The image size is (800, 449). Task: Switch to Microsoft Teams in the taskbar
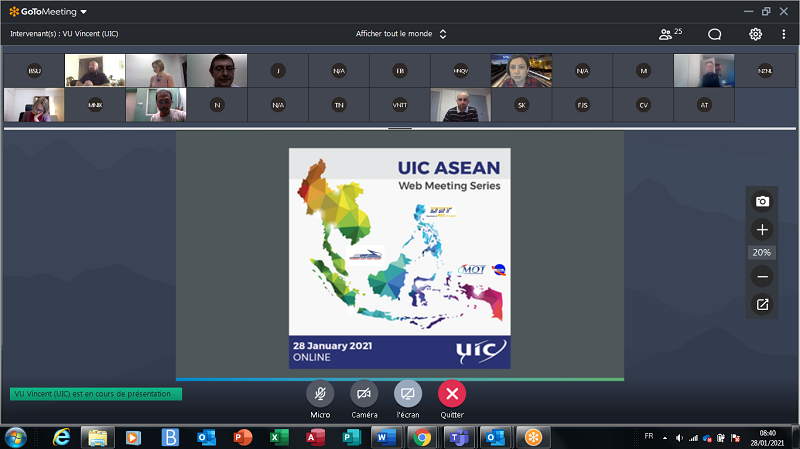pos(459,437)
